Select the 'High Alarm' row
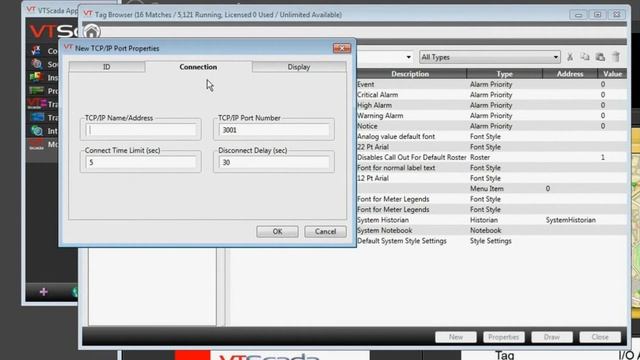The width and height of the screenshot is (640, 360). pyautogui.click(x=491, y=105)
